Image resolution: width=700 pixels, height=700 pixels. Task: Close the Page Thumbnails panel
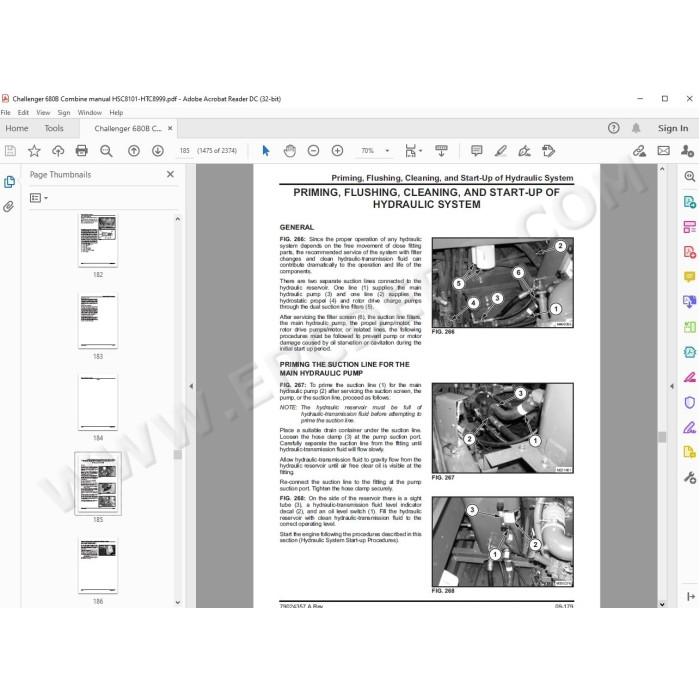[170, 174]
